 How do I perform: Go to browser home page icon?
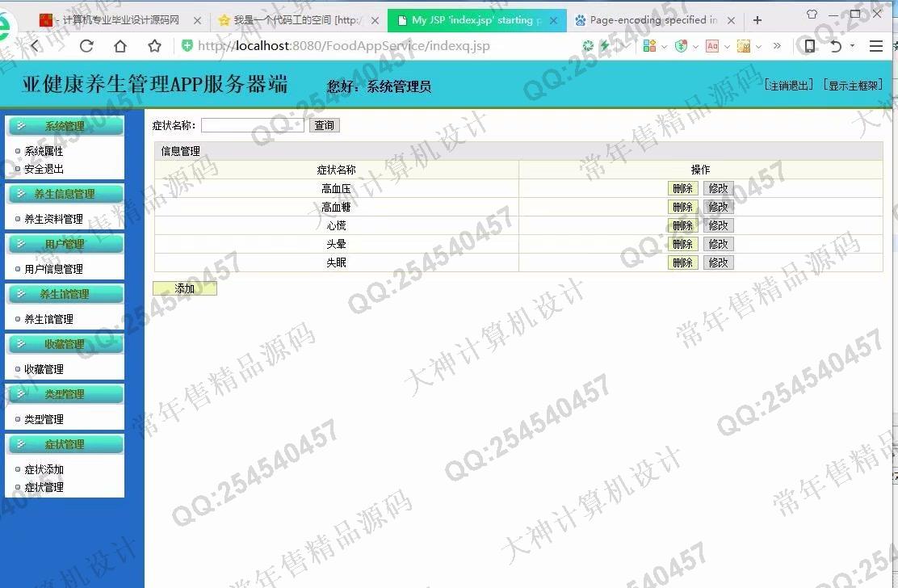pos(120,46)
